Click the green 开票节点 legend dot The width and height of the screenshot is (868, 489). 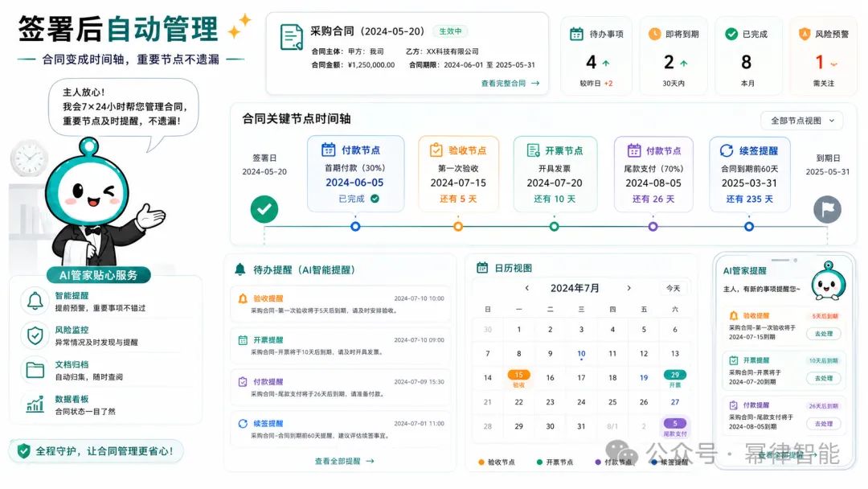[x=539, y=462]
